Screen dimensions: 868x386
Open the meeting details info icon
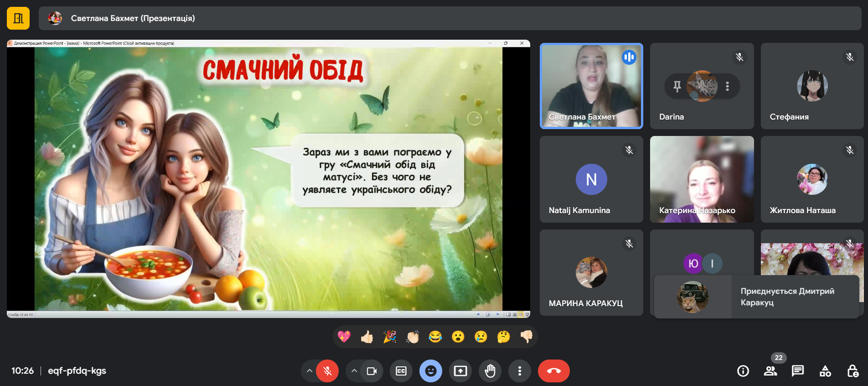743,371
